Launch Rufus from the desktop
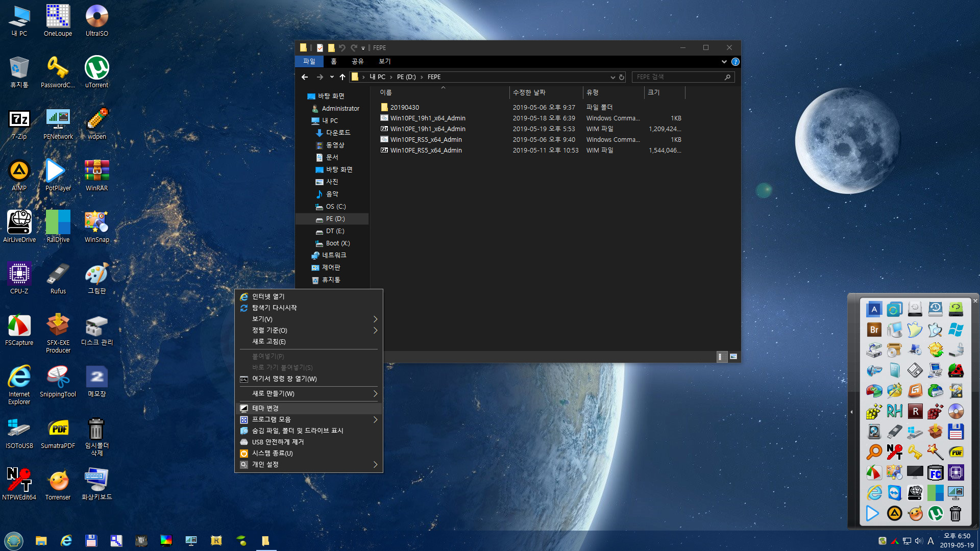 click(x=58, y=278)
